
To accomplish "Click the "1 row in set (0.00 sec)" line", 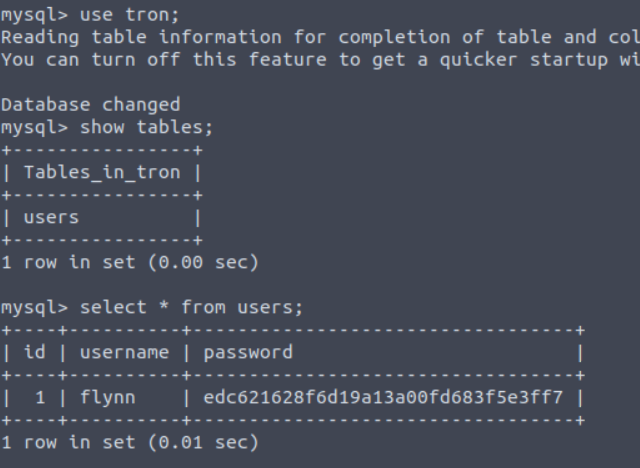I will click(130, 262).
